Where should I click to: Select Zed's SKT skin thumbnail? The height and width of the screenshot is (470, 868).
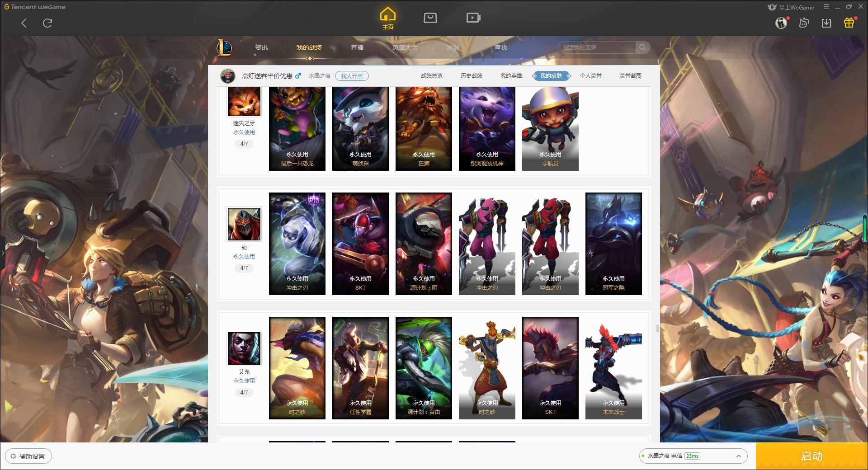360,244
